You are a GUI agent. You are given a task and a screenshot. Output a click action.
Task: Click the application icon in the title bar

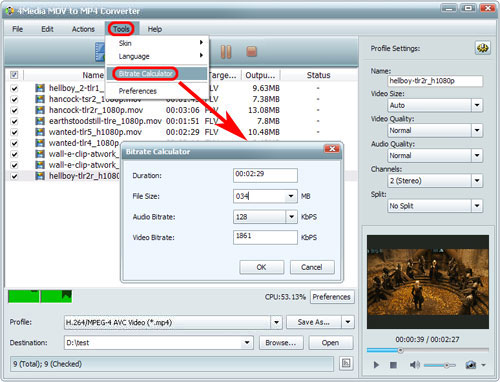click(x=10, y=11)
